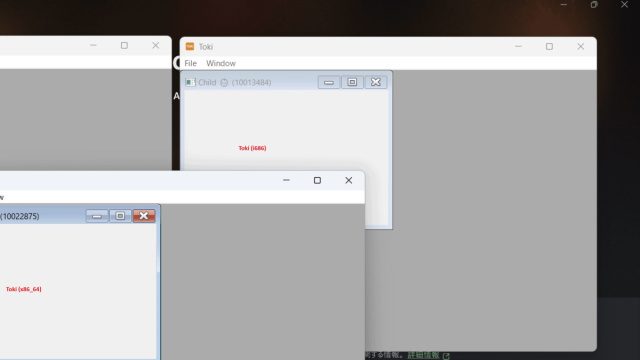Close the Child (10013484) MDI window
Screen dimensions: 640x360
click(376, 82)
